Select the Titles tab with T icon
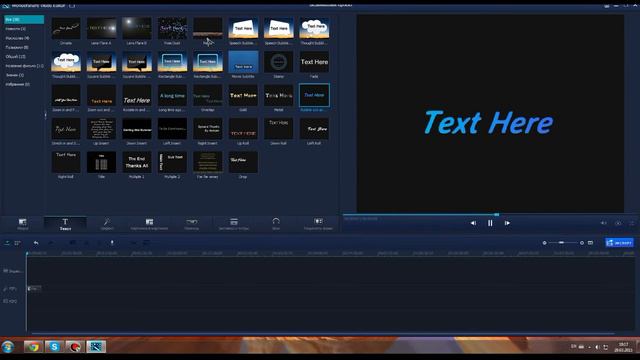This screenshot has height=360, width=640. click(x=65, y=224)
